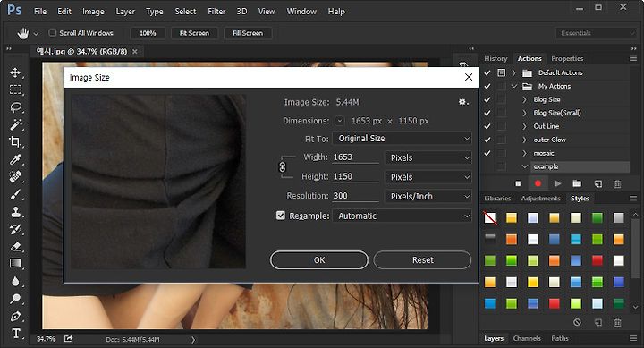Open the Resolution units dropdown
644x348 pixels.
coord(428,197)
